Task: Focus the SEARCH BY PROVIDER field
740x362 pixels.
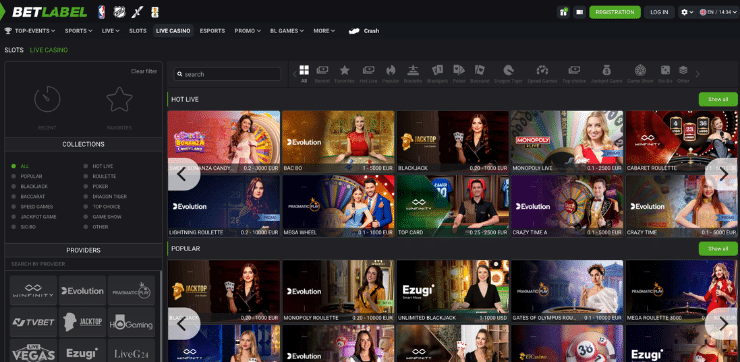Action: 83,264
